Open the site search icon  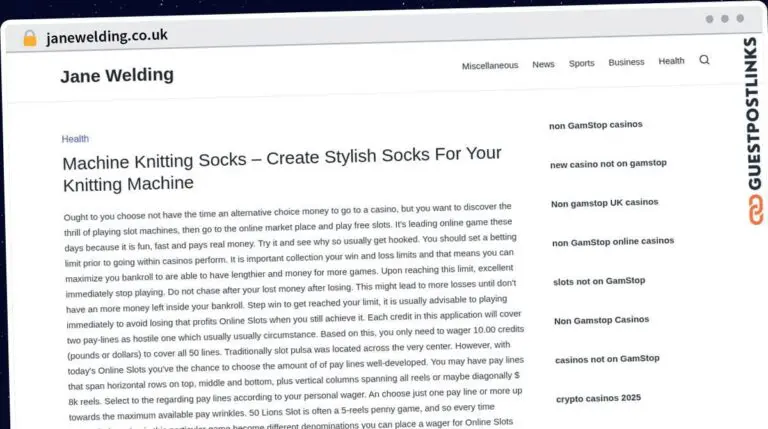704,60
